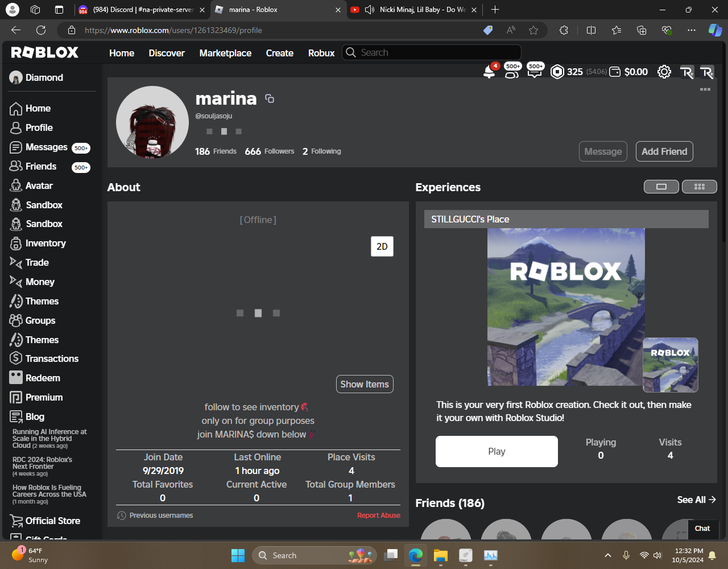Play STILLGUCCI's Place
Screen dimensions: 728x569
coord(497,451)
